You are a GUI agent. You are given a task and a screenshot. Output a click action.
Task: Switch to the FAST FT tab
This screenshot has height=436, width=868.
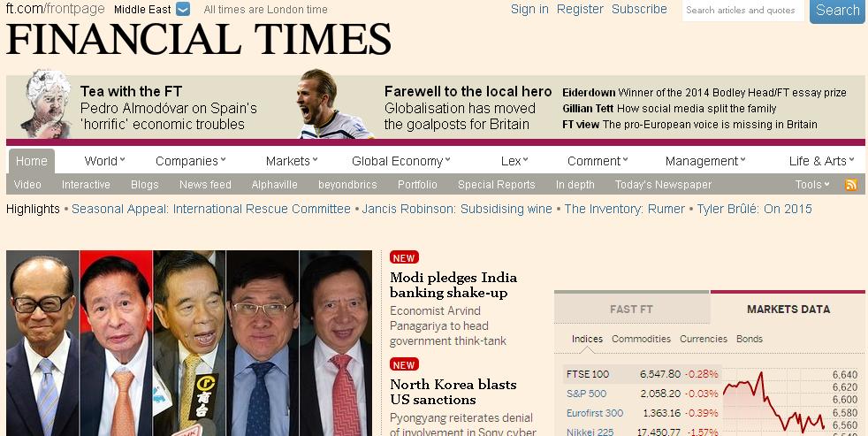click(632, 309)
